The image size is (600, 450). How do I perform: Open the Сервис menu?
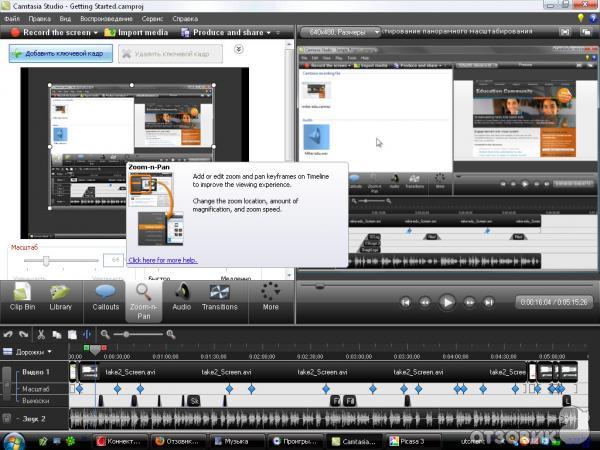point(154,18)
